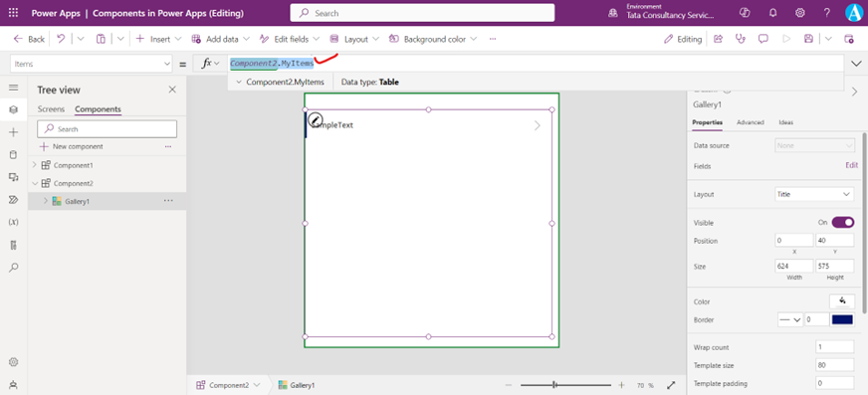Toggle the Visible switch off
The width and height of the screenshot is (868, 395).
click(x=843, y=223)
